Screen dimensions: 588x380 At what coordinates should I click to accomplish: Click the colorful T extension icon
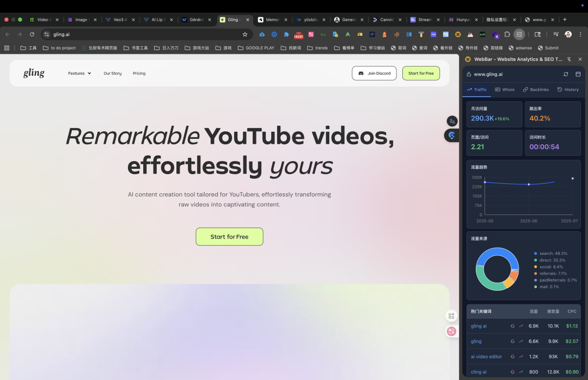421,34
